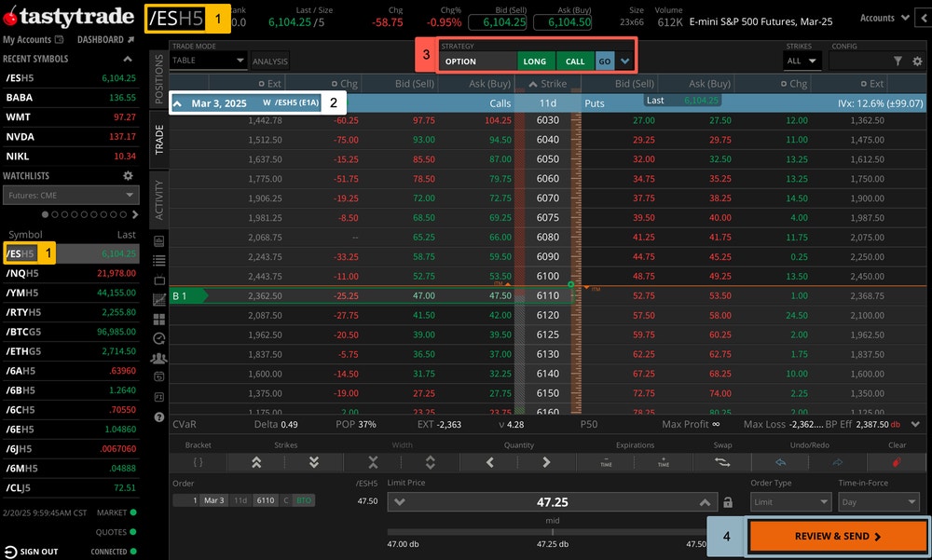Open the help question mark icon

(x=158, y=417)
